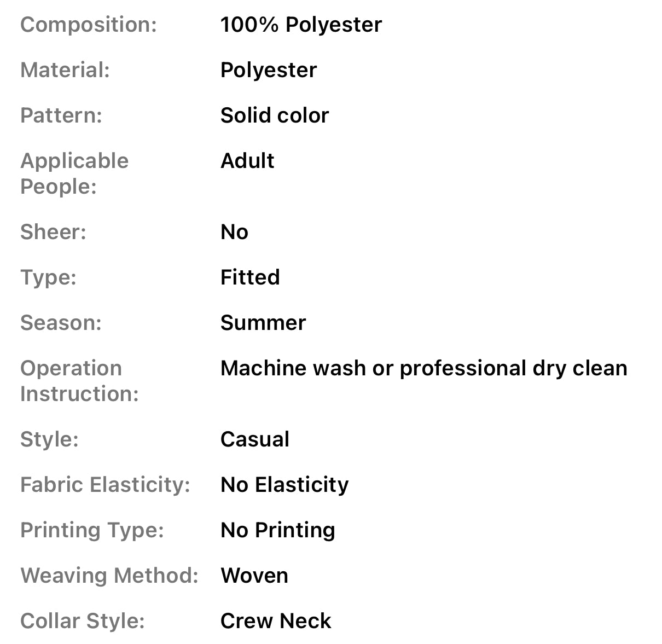The width and height of the screenshot is (662, 644).
Task: Tap the "Solid color" pattern value
Action: point(275,115)
